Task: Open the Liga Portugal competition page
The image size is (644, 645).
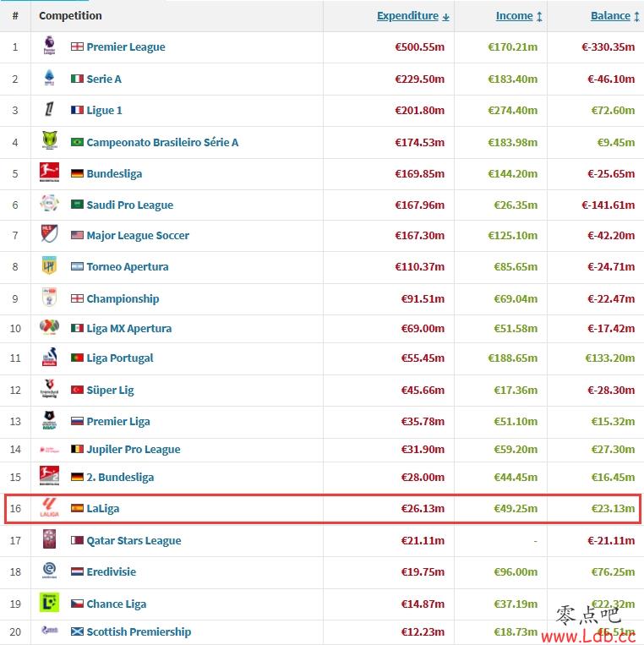Action: (120, 358)
